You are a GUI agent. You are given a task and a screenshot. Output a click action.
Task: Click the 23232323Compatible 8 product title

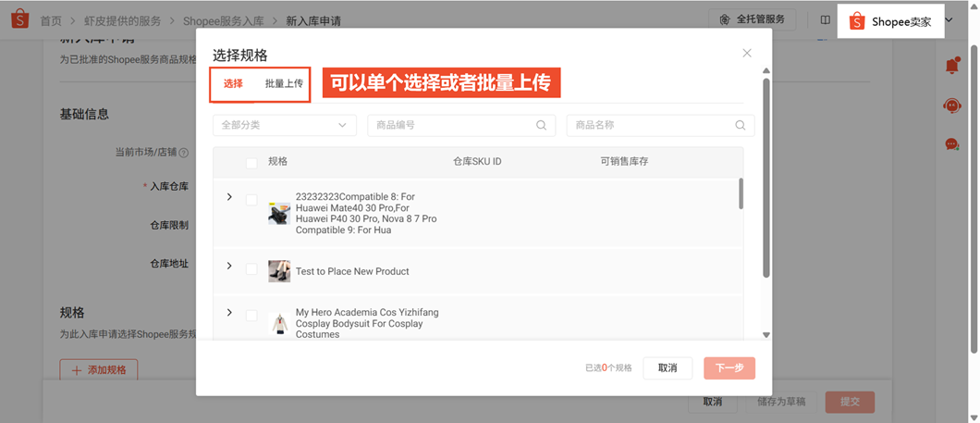(x=366, y=214)
